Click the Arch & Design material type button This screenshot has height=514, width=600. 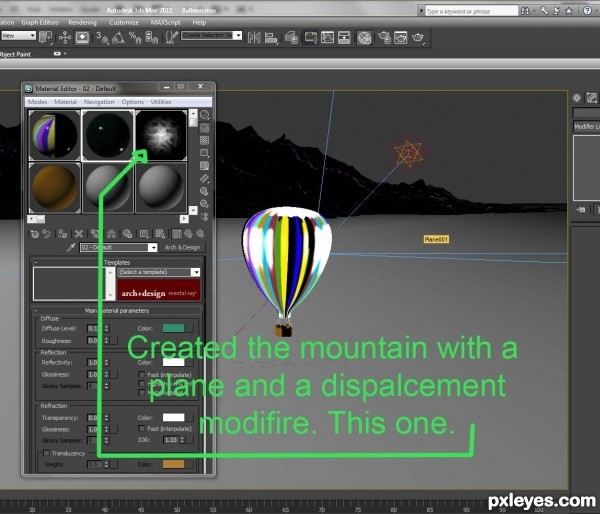(183, 248)
